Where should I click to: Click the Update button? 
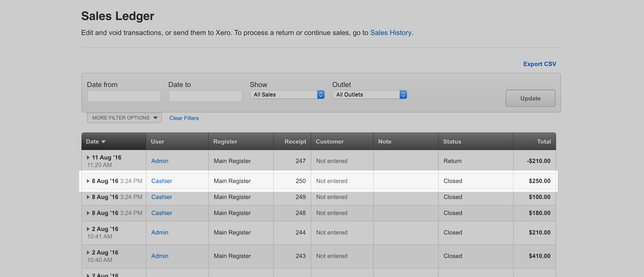point(530,98)
